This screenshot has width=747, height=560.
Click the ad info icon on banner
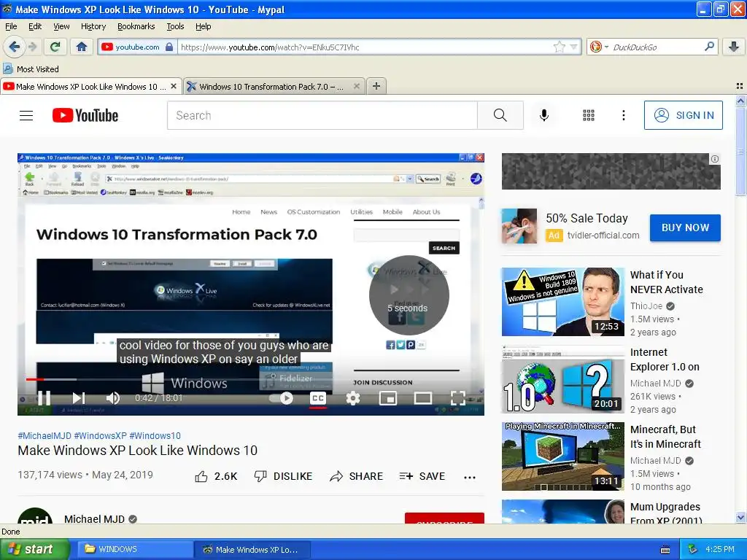[x=715, y=159]
